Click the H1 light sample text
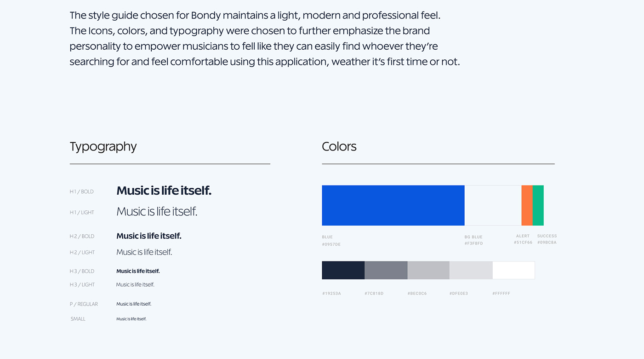 [x=157, y=212]
